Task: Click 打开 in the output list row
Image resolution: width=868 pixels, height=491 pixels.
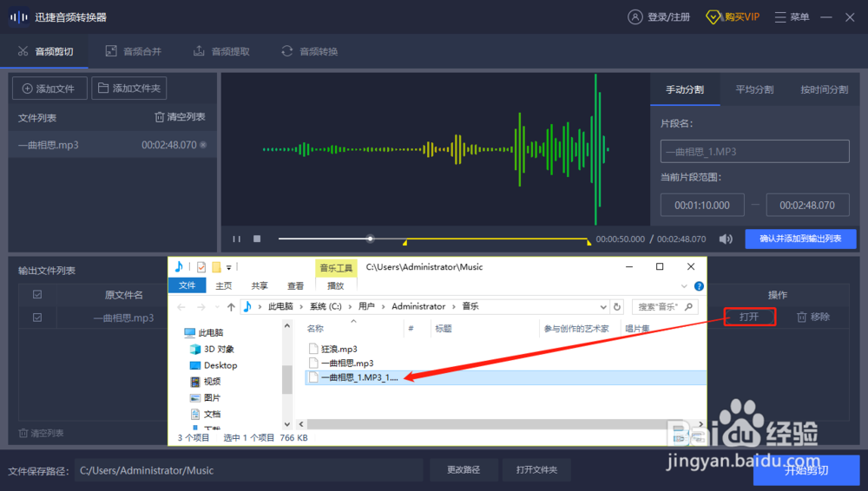Action: 750,317
